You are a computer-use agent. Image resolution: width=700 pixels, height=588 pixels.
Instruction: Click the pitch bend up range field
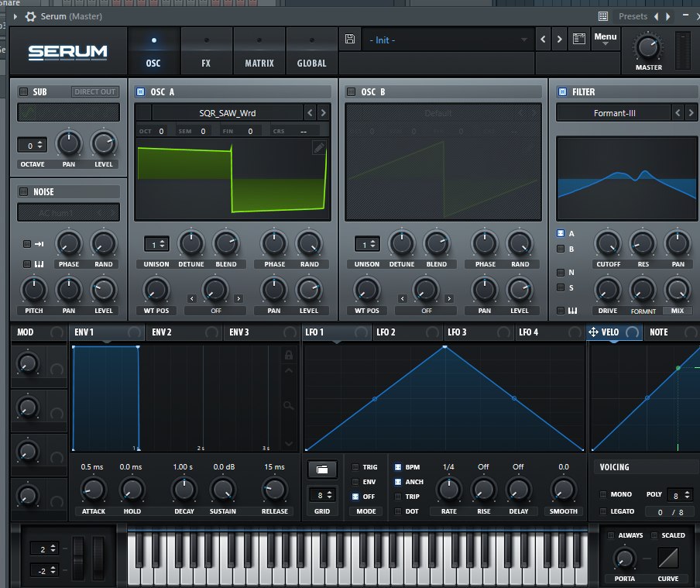point(44,548)
